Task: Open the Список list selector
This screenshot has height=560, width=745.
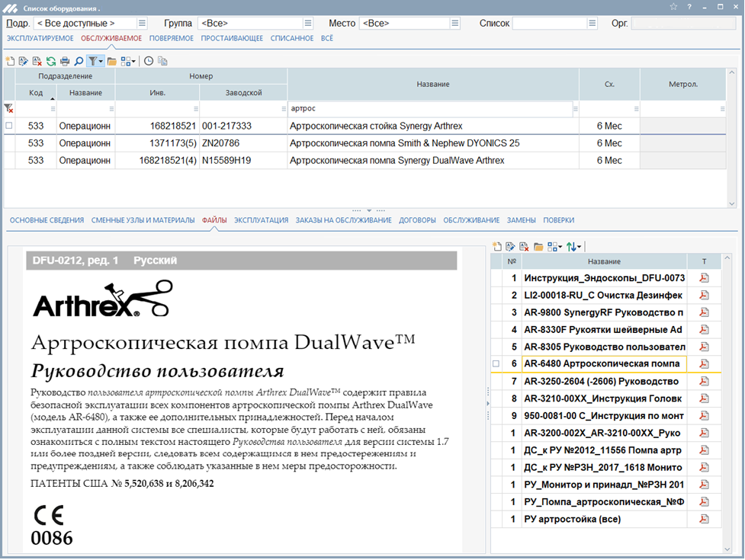Action: [x=592, y=24]
